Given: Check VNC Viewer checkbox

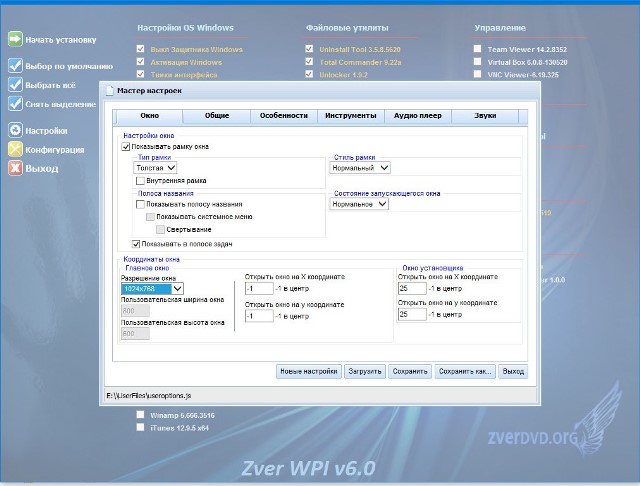Looking at the screenshot, I should [x=477, y=74].
